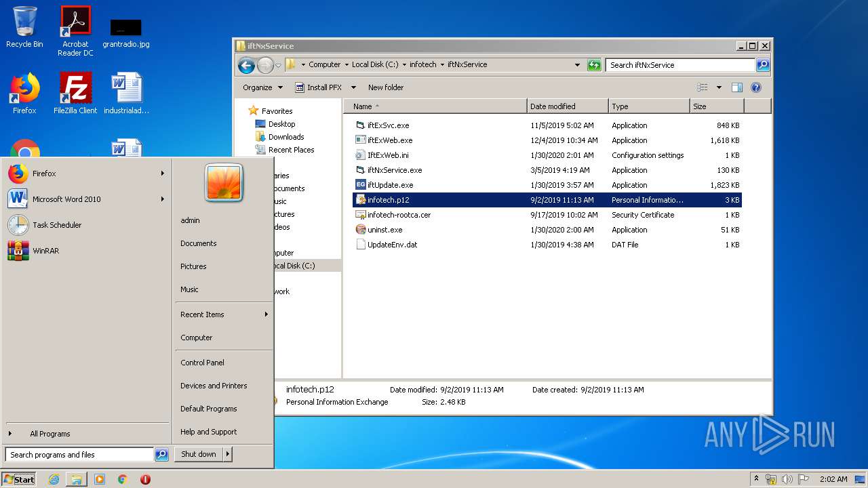Open address bar history dropdown
This screenshot has width=868, height=488.
pyautogui.click(x=577, y=65)
